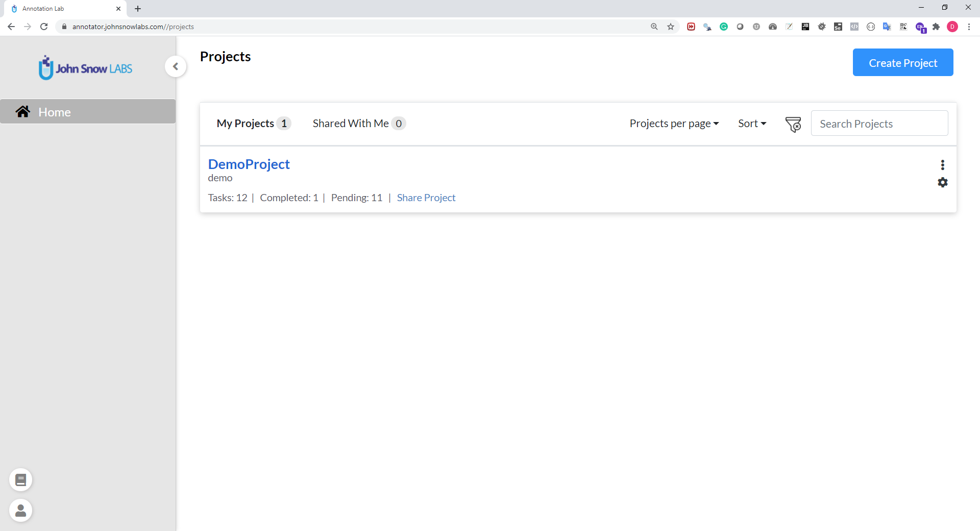Open the Chrome profile avatar D
This screenshot has height=531, width=980.
coord(952,27)
